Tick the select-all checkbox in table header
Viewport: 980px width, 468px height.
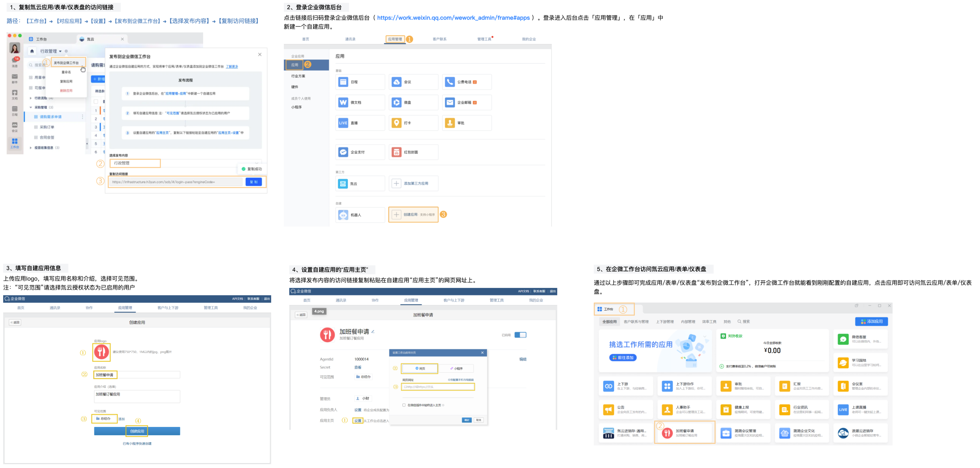click(96, 102)
